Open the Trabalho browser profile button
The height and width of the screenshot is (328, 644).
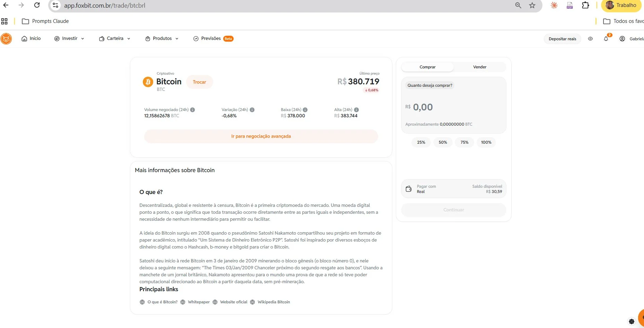coord(621,5)
